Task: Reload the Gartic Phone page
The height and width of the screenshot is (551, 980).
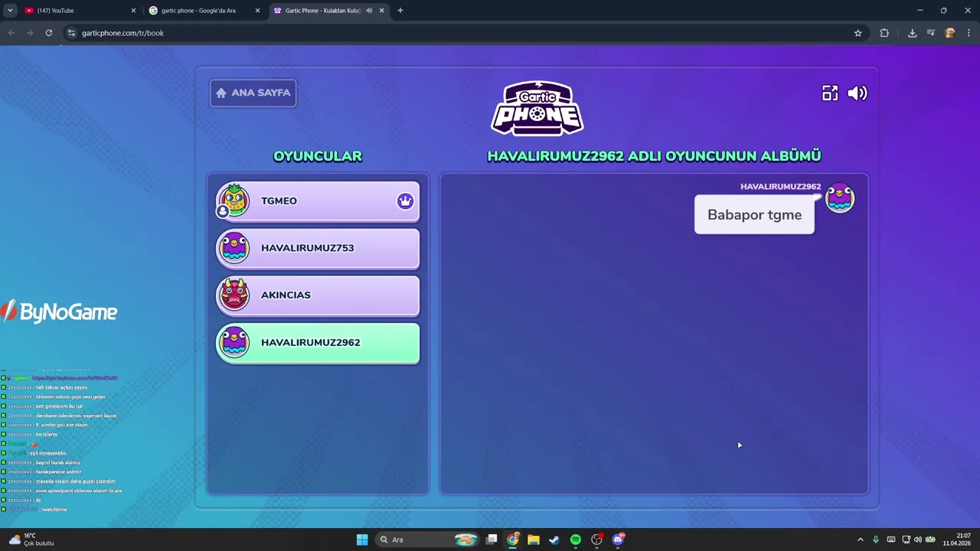Action: point(49,33)
